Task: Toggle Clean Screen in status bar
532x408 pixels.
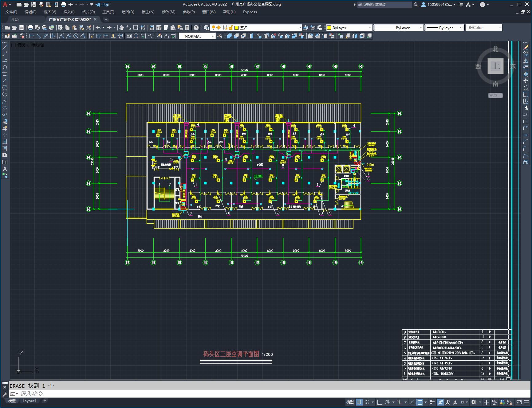Action: click(519, 402)
